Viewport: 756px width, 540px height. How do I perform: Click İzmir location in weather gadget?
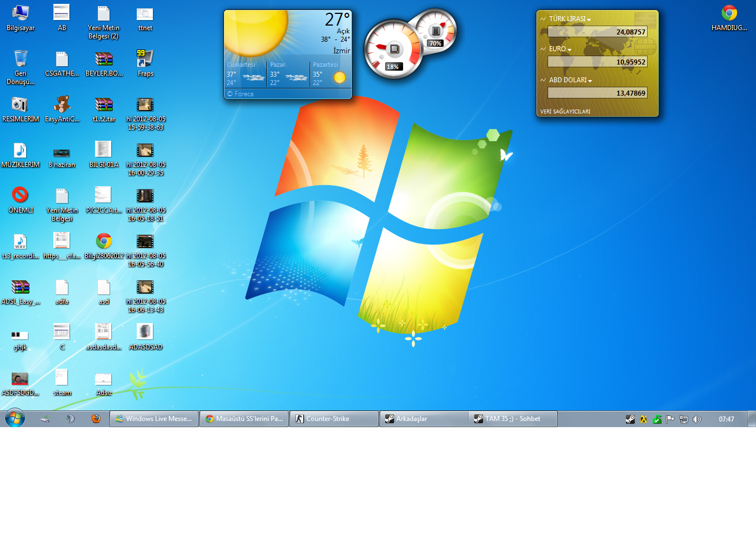coord(341,51)
